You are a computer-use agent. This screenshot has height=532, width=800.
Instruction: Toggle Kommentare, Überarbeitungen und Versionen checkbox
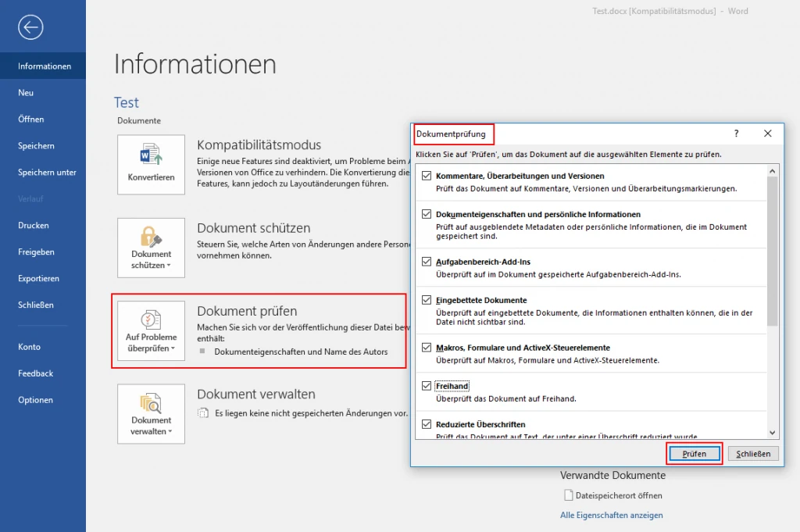tap(427, 176)
